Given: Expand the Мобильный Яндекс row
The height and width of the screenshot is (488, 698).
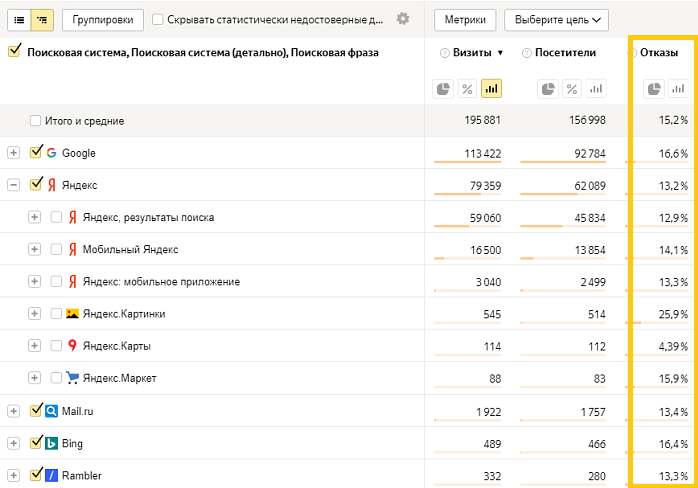Looking at the screenshot, I should tap(34, 249).
